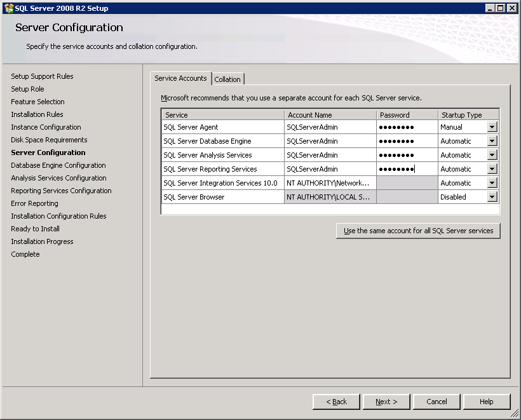Select the SQL Server Database Engine service row
Screen dimensions: 521x420
[223, 141]
